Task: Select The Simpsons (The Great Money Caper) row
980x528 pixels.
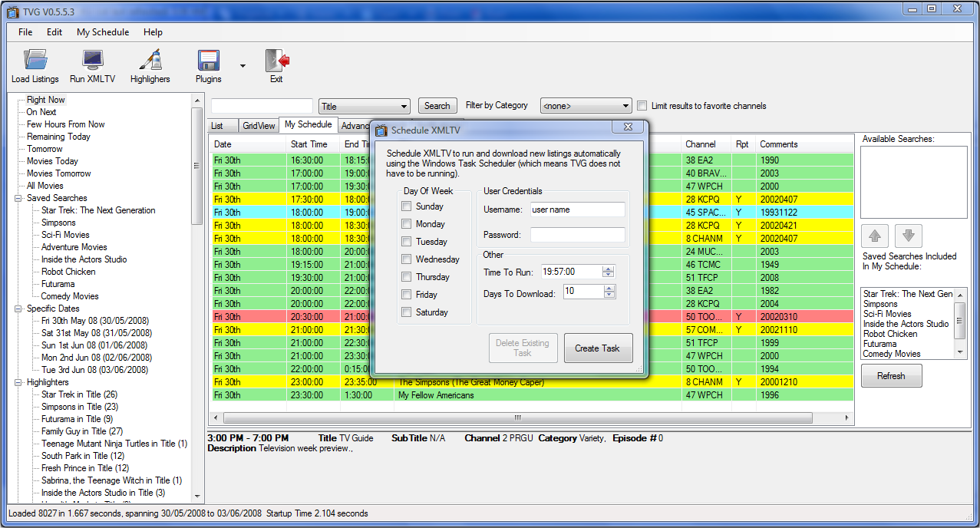Action: click(x=533, y=382)
